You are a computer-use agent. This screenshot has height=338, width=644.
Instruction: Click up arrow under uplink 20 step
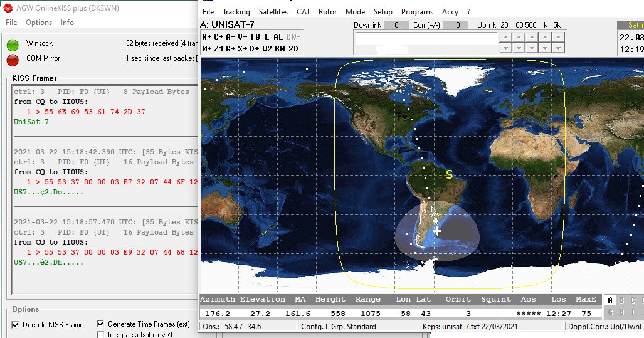tap(505, 37)
